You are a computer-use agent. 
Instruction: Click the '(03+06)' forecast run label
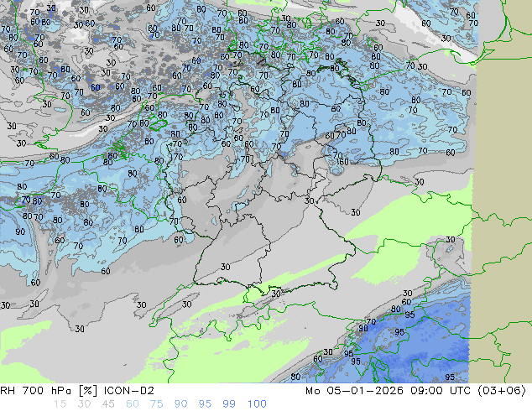(x=502, y=391)
